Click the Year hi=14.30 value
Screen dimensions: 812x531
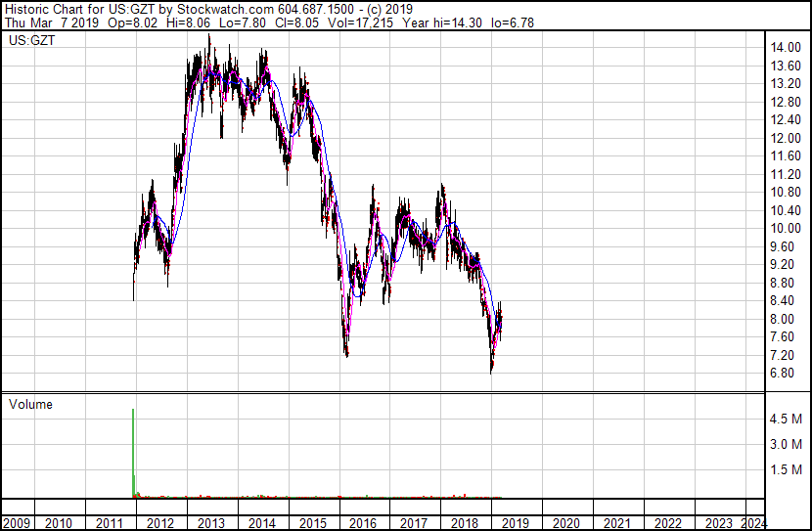[x=442, y=23]
